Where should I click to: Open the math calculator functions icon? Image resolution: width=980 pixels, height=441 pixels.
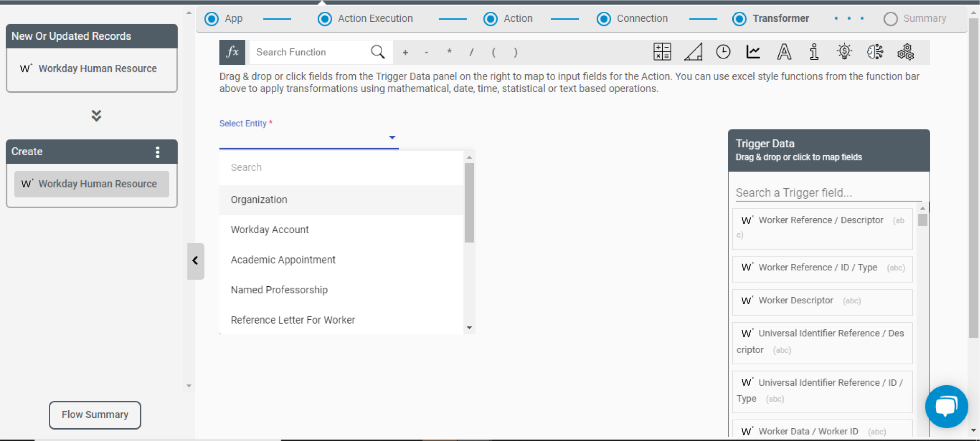coord(662,52)
